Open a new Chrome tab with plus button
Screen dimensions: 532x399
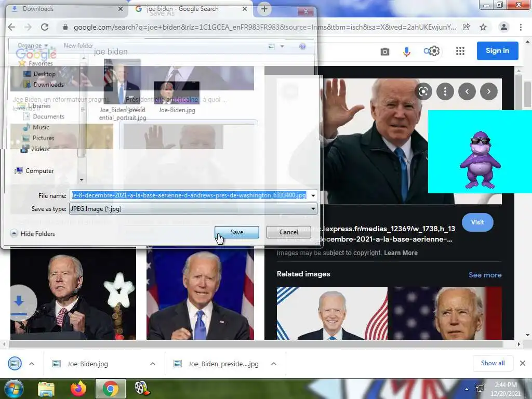click(x=264, y=9)
